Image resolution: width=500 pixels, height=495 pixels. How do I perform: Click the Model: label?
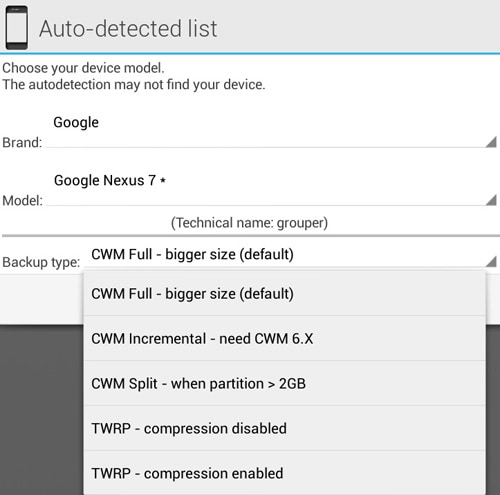(x=22, y=201)
